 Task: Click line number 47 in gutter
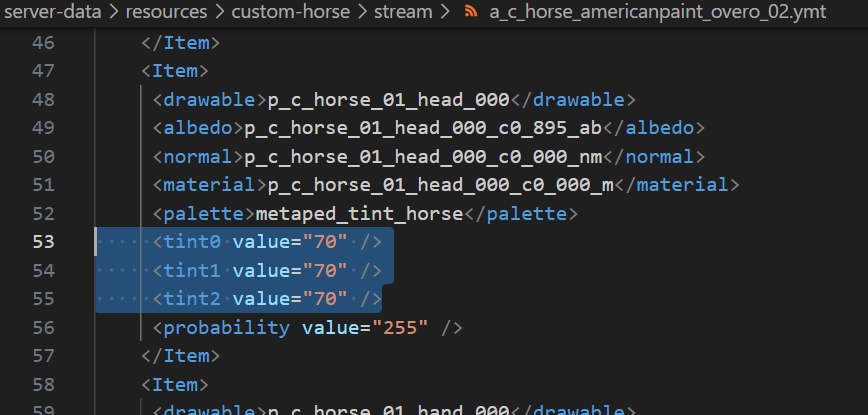[x=43, y=71]
